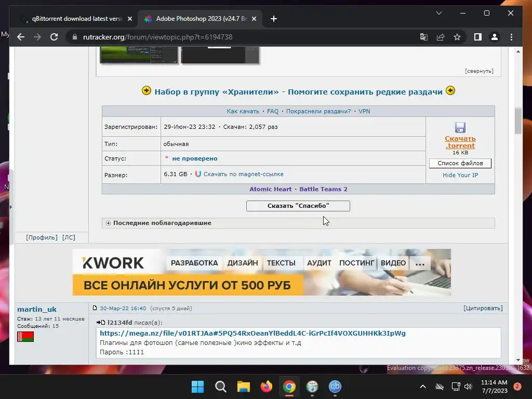The image size is (532, 399).
Task: Click the share page icon
Action: [441, 37]
